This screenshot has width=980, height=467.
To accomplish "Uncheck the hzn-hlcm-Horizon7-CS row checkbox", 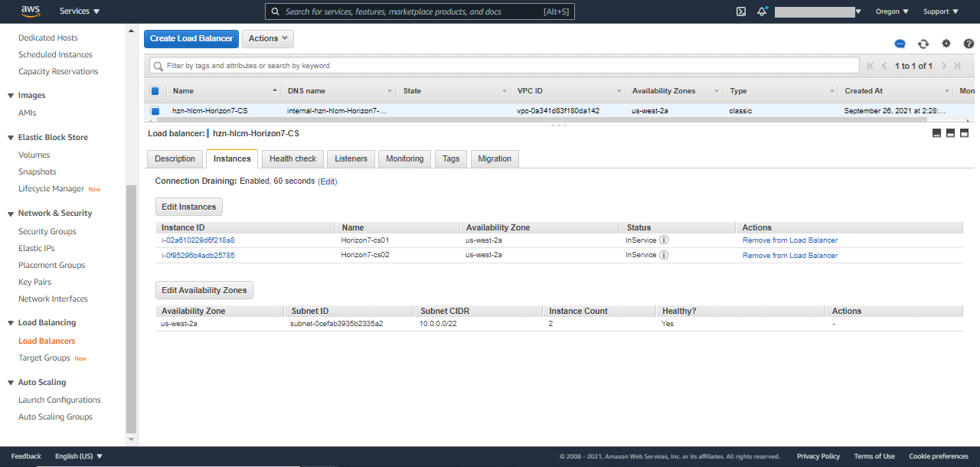I will pyautogui.click(x=155, y=110).
